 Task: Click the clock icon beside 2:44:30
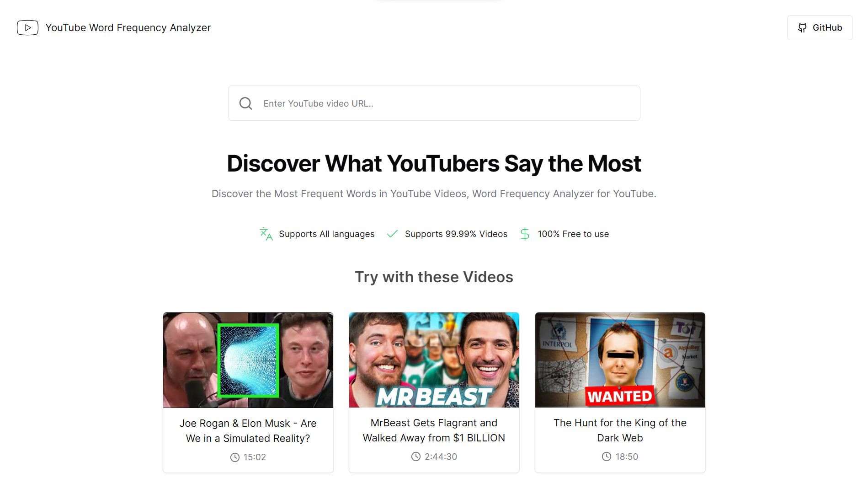(x=416, y=456)
